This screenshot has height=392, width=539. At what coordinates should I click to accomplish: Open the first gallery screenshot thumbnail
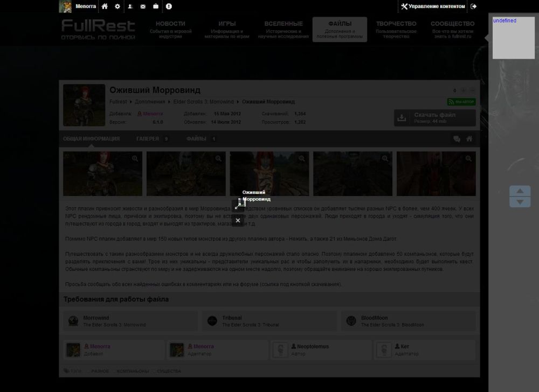(102, 174)
